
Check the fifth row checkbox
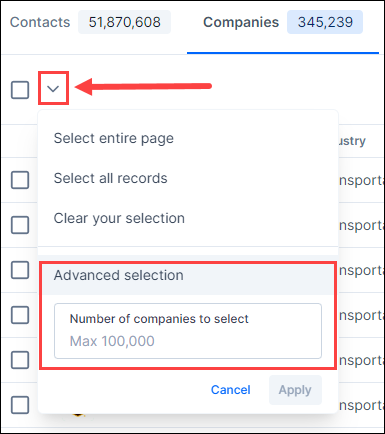coord(20,360)
